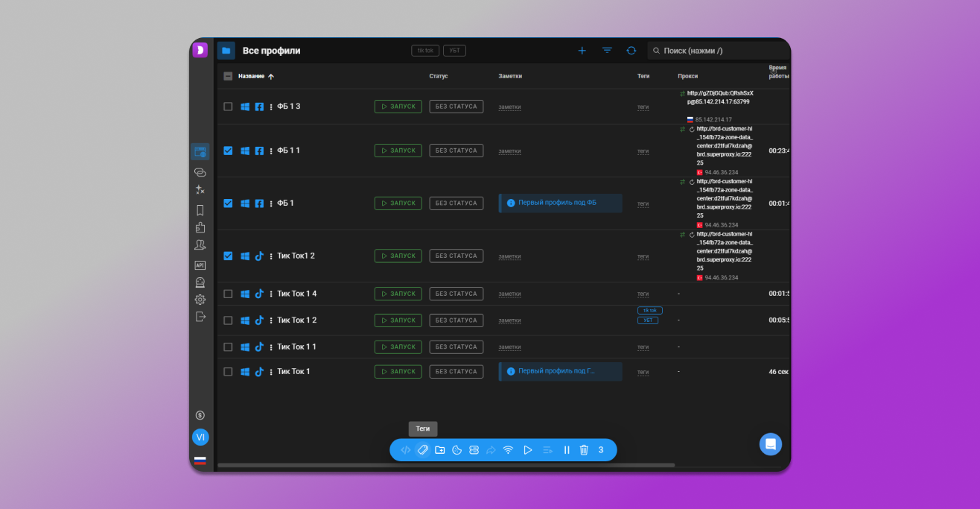The width and height of the screenshot is (980, 509).
Task: Uncheck the checkbox for profile ФБ 1 1
Action: 228,151
